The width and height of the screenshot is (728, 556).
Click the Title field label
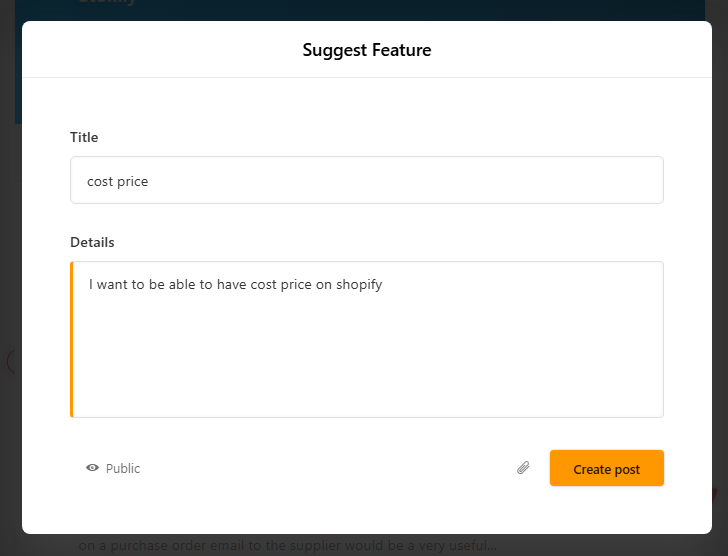[x=84, y=137]
